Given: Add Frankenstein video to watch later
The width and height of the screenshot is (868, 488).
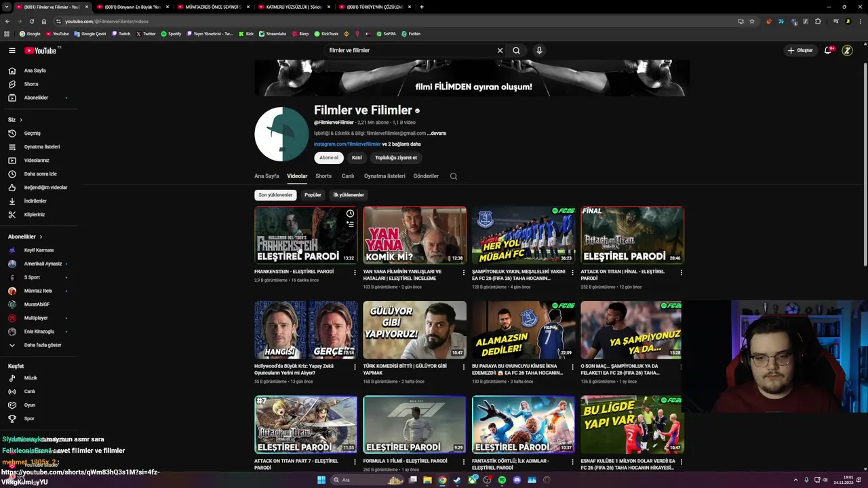Looking at the screenshot, I should (x=350, y=213).
